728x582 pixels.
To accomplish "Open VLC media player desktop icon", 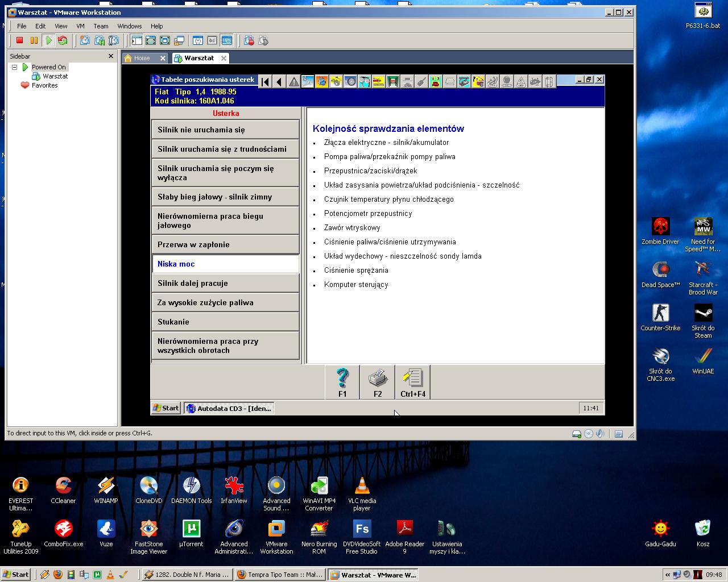I will tap(362, 493).
